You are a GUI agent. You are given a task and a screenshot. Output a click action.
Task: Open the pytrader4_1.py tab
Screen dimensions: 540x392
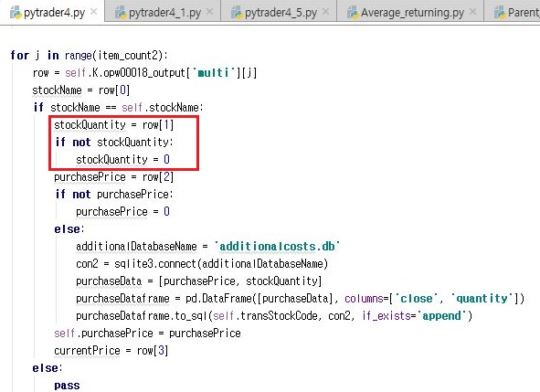162,13
